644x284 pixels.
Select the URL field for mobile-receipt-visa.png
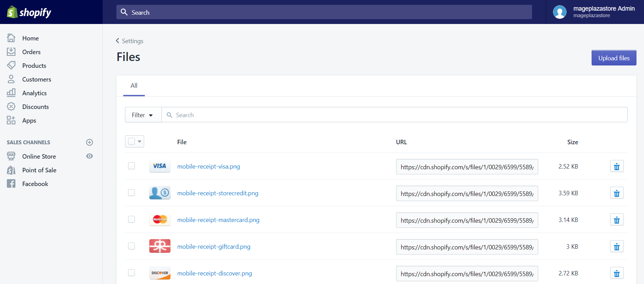pyautogui.click(x=467, y=167)
